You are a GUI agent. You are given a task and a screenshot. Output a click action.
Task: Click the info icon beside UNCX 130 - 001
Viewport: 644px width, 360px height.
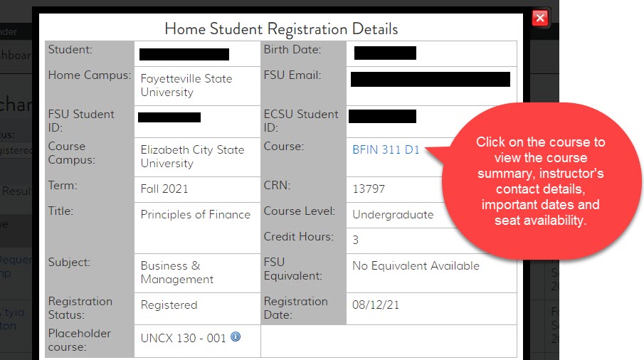coord(236,337)
